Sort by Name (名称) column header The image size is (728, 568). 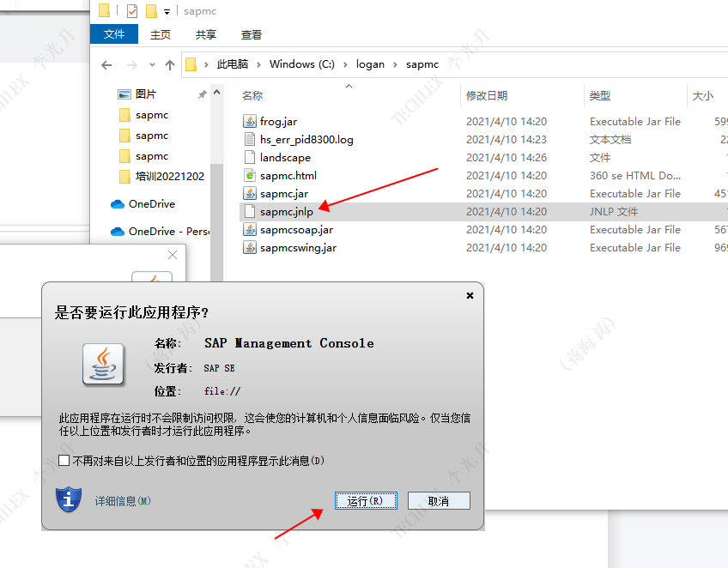click(x=252, y=95)
